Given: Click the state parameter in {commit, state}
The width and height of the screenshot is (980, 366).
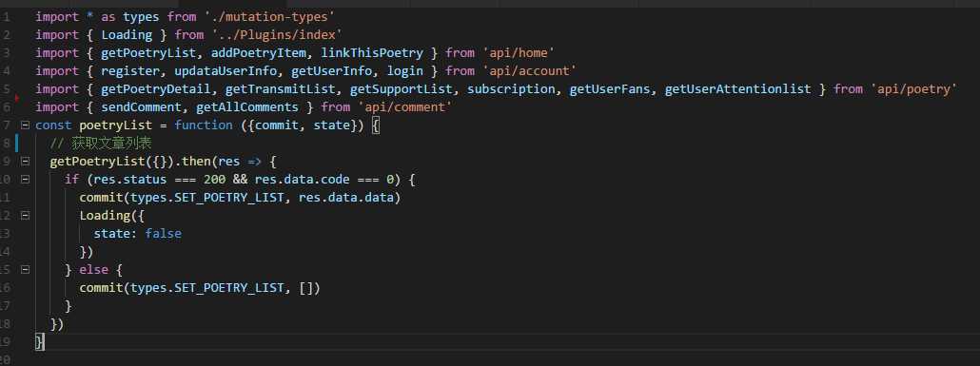Looking at the screenshot, I should pos(332,125).
